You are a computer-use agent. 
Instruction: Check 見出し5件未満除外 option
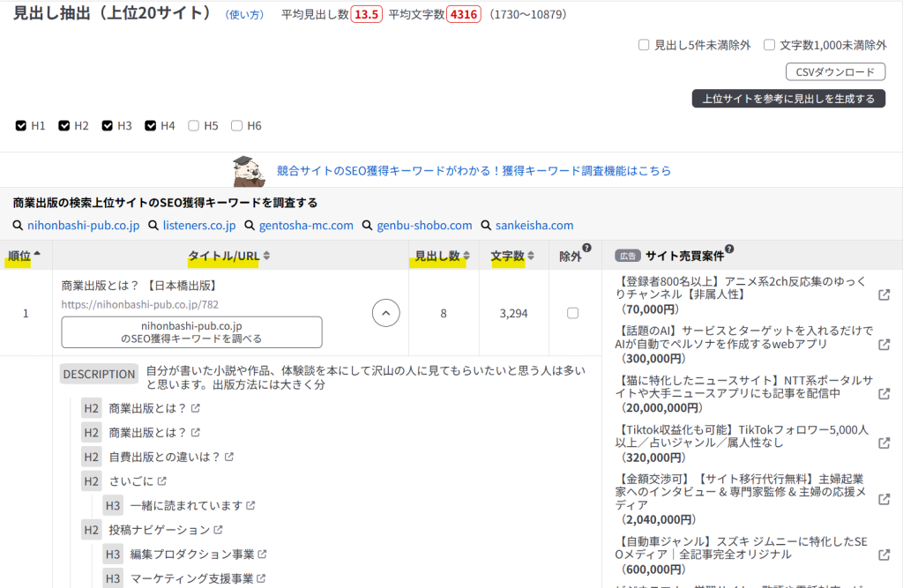(644, 45)
